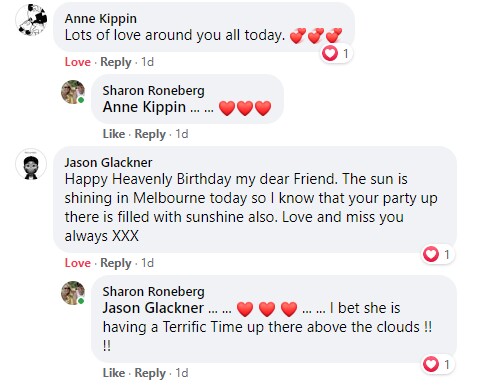Click the tagged Jason Glackner mention
The image size is (497, 385).
point(153,308)
